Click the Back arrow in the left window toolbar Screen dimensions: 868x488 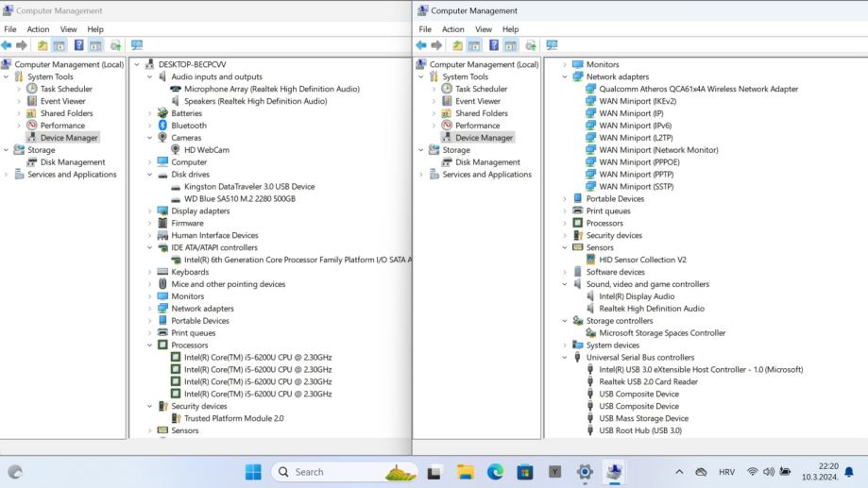pyautogui.click(x=8, y=45)
